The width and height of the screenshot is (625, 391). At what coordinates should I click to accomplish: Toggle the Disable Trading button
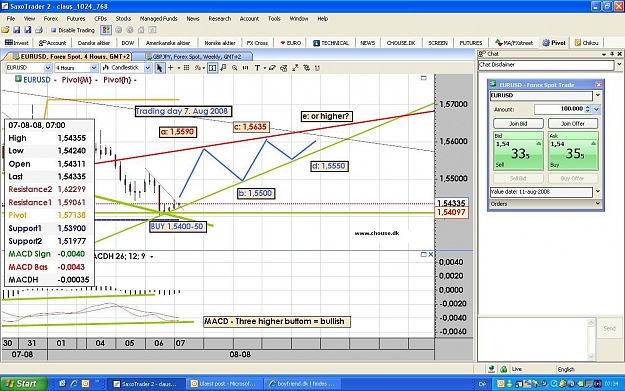pyautogui.click(x=73, y=30)
